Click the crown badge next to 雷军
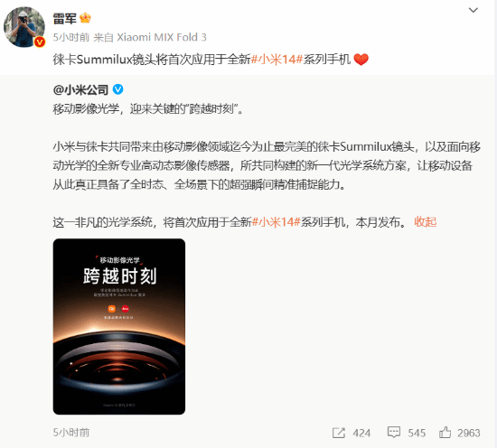497x448 pixels. (85, 18)
